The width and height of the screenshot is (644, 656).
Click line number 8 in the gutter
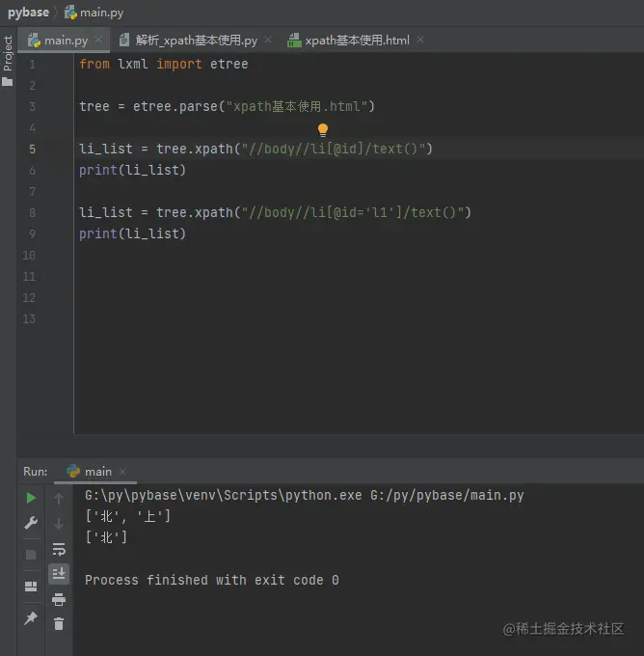[32, 213]
